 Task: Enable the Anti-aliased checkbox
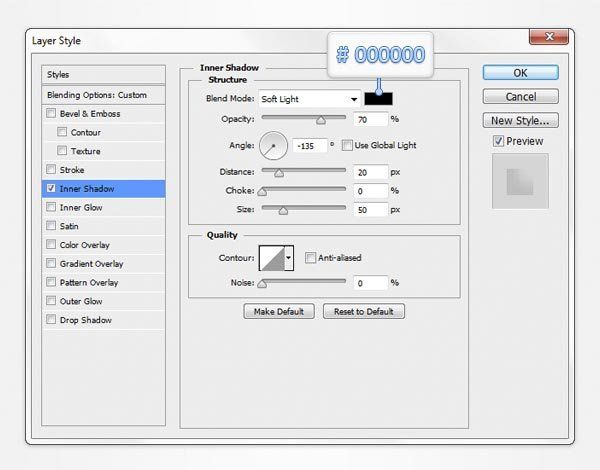point(310,258)
